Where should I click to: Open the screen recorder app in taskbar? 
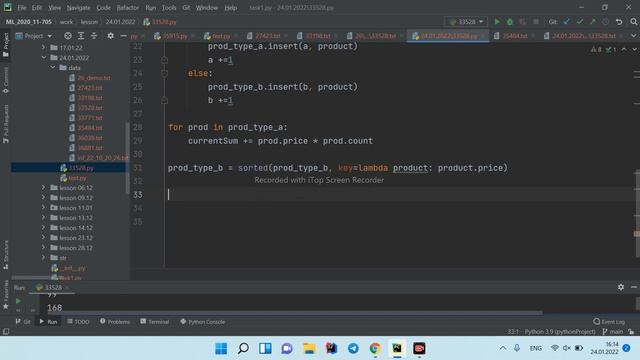click(x=419, y=349)
